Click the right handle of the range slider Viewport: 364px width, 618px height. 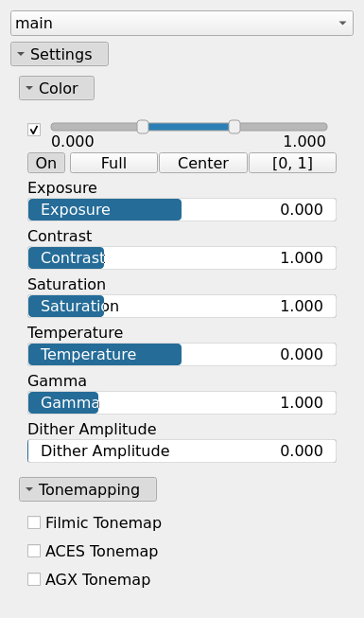234,127
